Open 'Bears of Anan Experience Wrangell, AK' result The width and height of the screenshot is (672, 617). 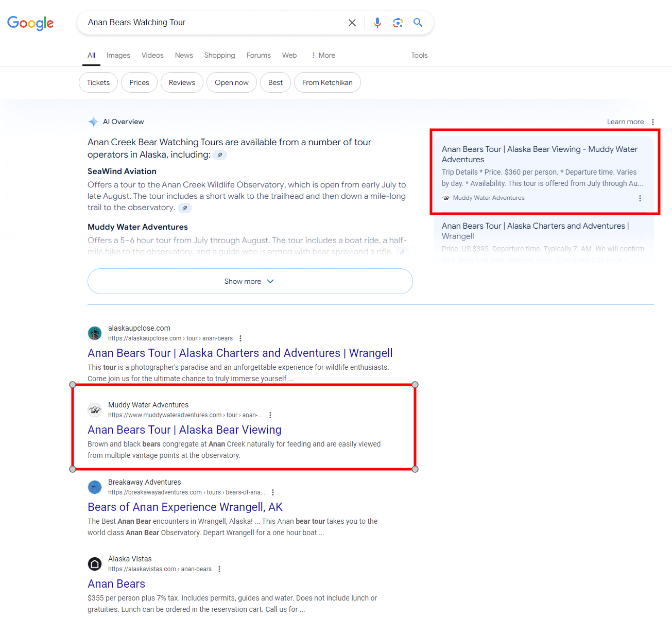coord(185,507)
